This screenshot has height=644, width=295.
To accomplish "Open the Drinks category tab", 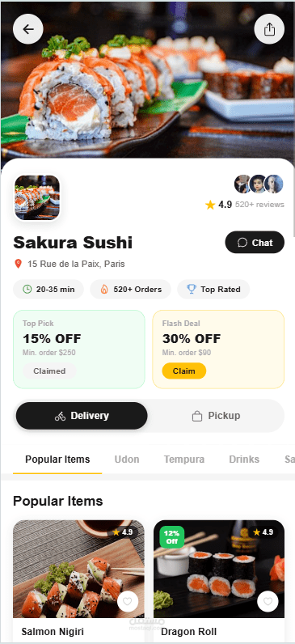I will [x=244, y=460].
